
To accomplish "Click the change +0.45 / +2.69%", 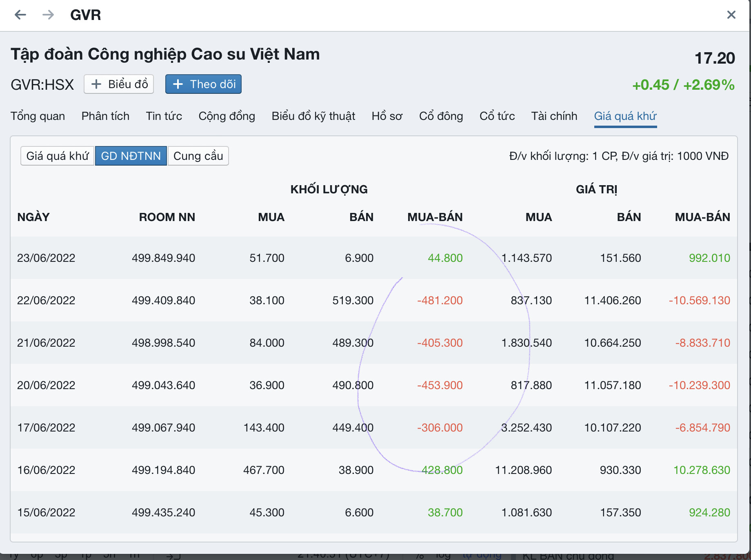I will [x=683, y=85].
